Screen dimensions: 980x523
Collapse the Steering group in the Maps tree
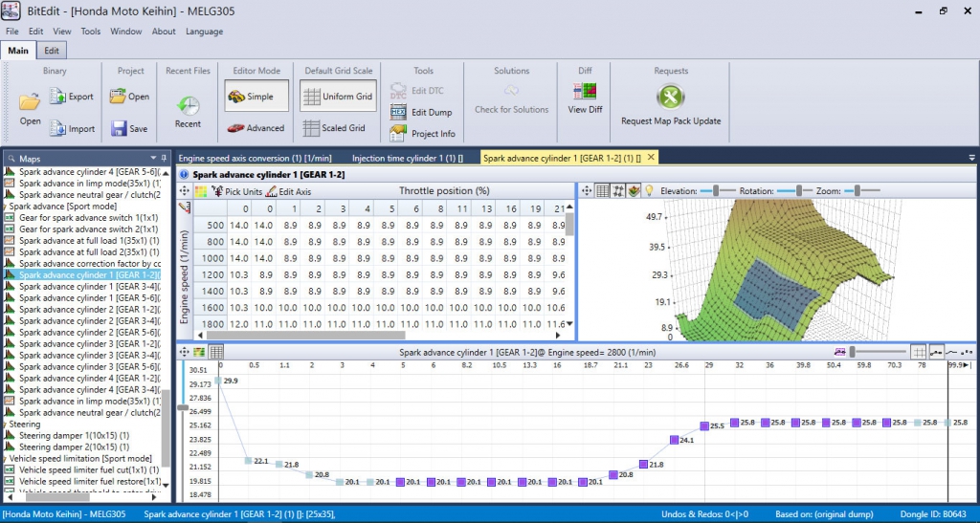click(5, 424)
